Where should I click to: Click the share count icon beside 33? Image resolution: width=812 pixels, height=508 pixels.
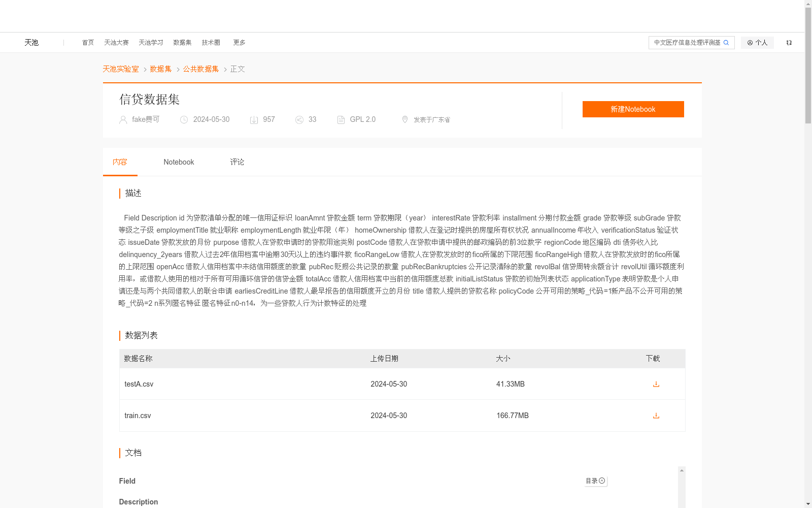pyautogui.click(x=299, y=120)
